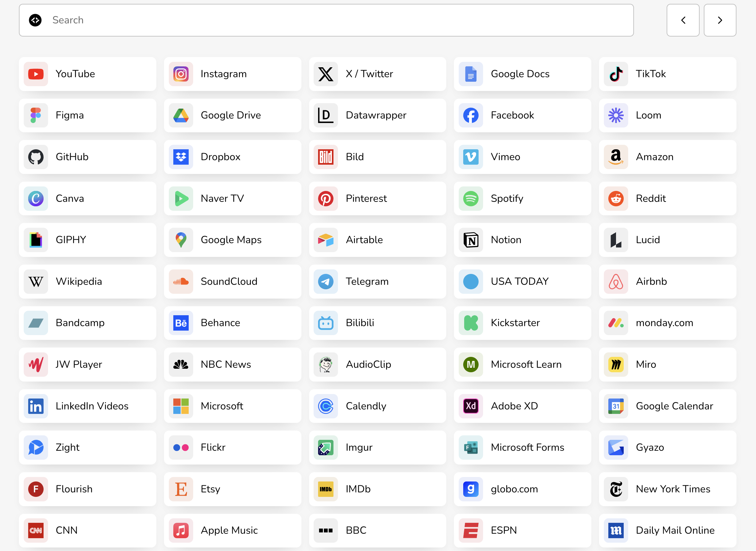Pick the Google Calendar icon
The width and height of the screenshot is (756, 551).
click(616, 406)
